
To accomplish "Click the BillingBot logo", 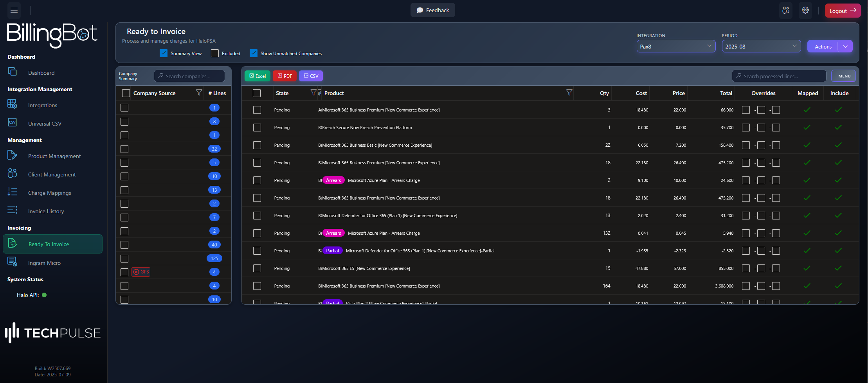I will click(x=52, y=35).
